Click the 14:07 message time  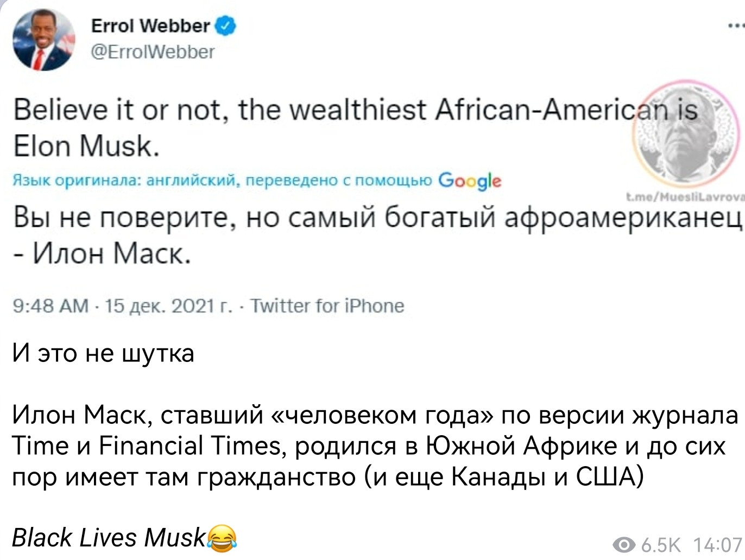click(717, 544)
